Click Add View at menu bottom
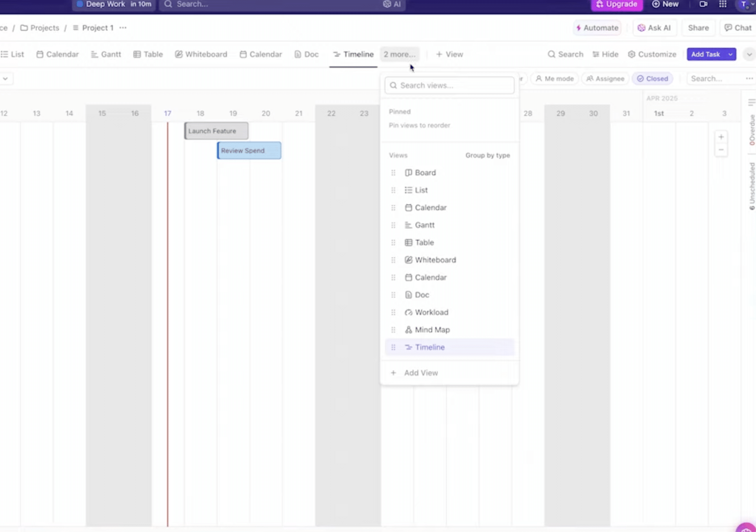 pyautogui.click(x=421, y=373)
